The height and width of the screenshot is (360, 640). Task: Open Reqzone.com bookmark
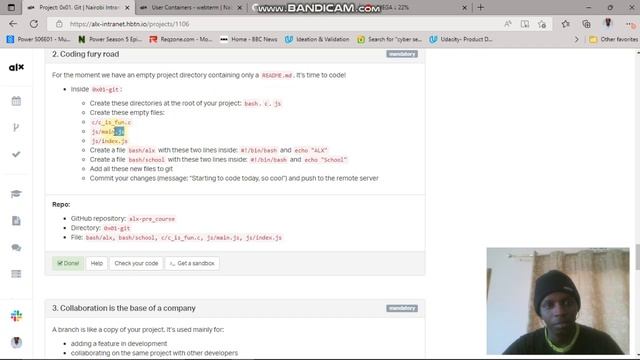181,39
